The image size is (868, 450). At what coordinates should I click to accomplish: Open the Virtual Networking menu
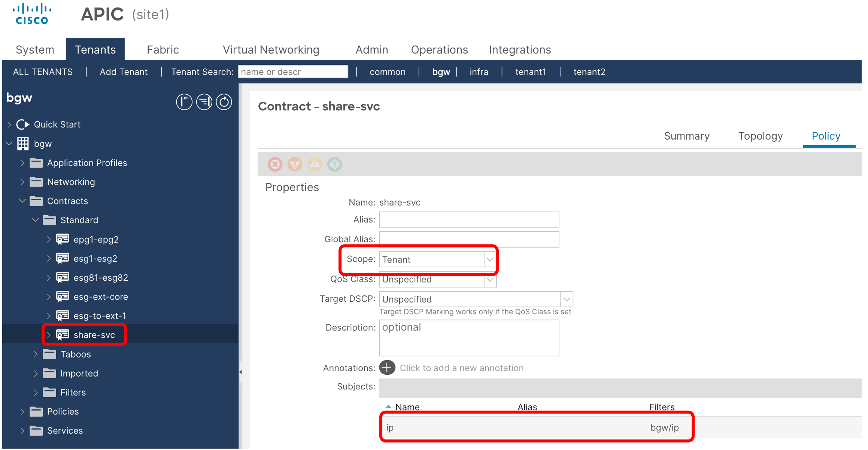(271, 50)
